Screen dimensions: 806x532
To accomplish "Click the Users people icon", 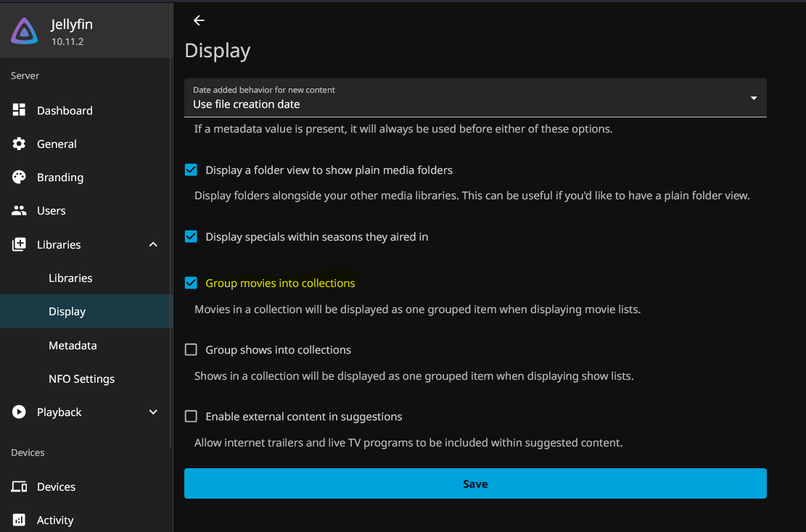I will click(19, 210).
